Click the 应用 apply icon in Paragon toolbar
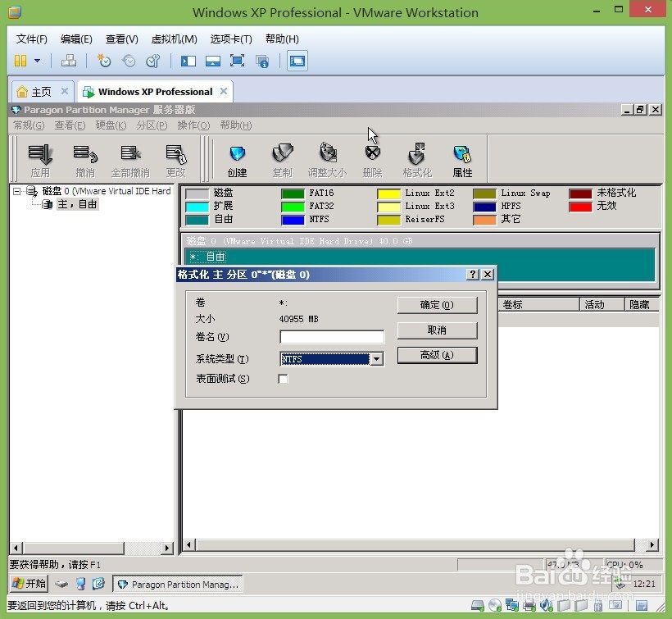The width and height of the screenshot is (672, 619). [40, 161]
